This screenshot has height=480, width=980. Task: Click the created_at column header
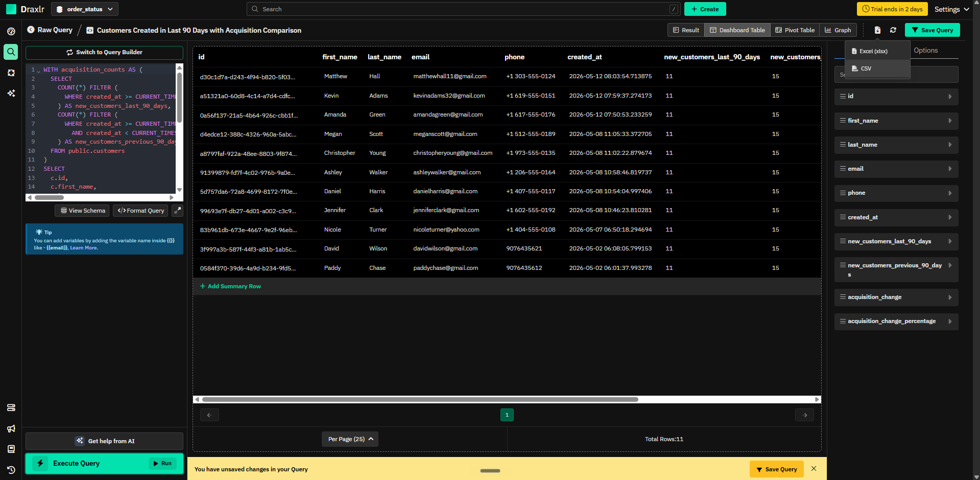point(584,57)
